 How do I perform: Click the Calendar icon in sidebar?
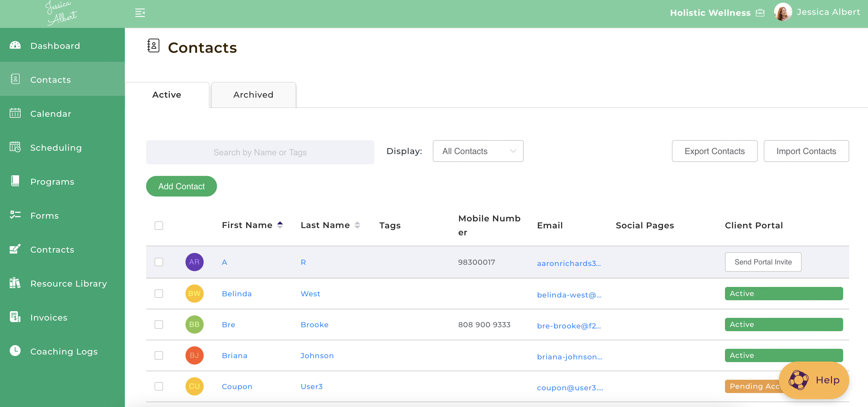tap(15, 113)
